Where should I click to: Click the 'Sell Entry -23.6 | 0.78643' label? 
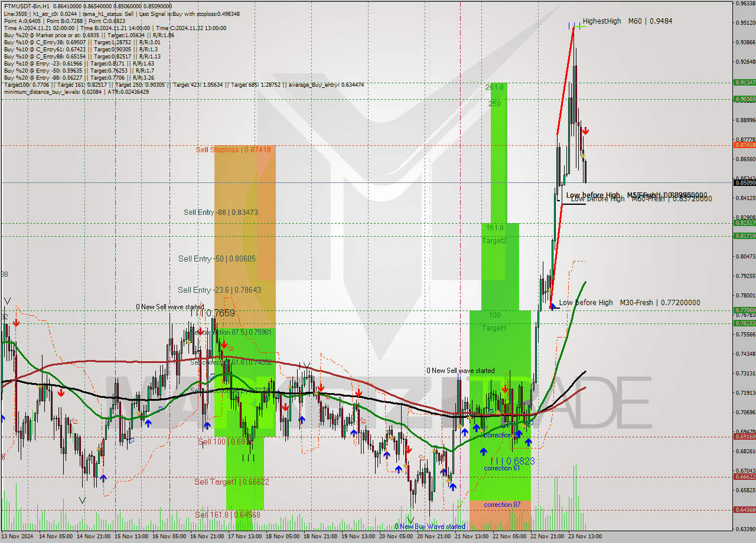(x=219, y=290)
